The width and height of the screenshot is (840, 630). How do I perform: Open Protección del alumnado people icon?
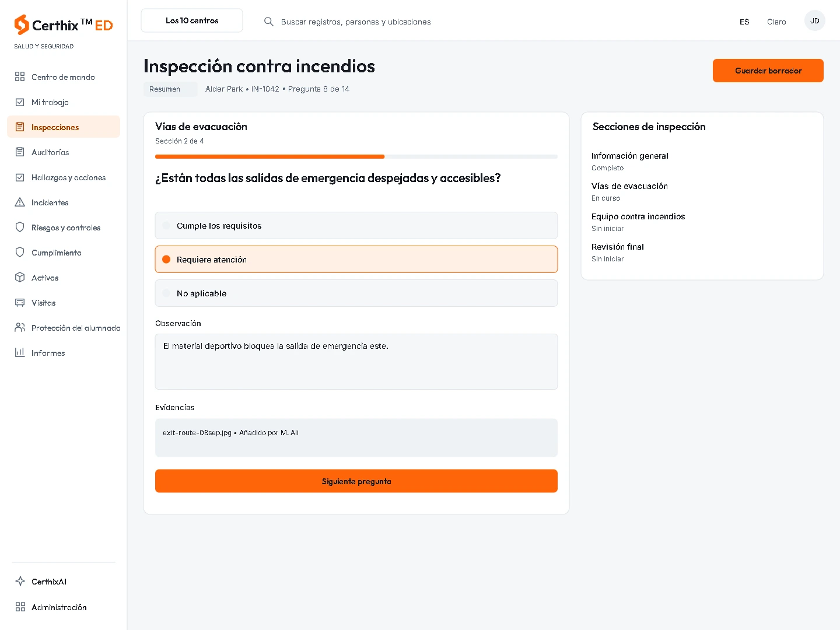pos(20,327)
